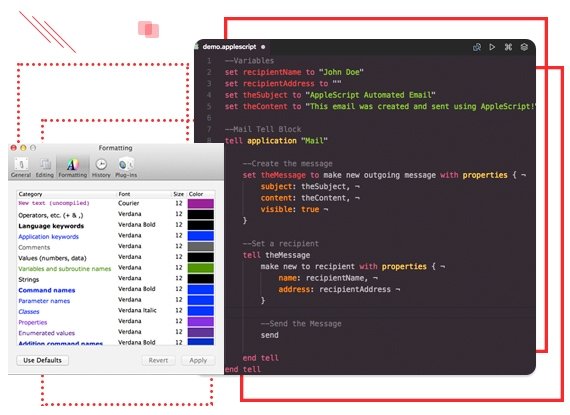The height and width of the screenshot is (415, 570).
Task: Click the Verdana Italic font for Classes
Action: coord(137,310)
